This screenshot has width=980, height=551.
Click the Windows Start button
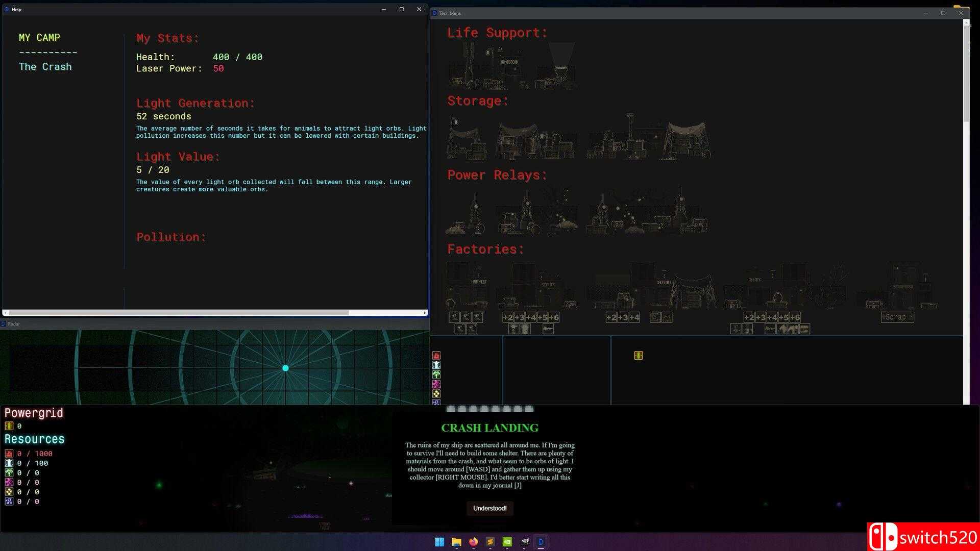[x=439, y=542]
